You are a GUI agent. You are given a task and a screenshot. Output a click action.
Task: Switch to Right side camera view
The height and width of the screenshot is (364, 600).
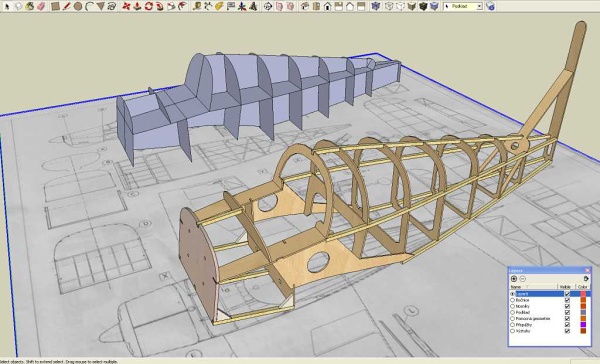339,6
